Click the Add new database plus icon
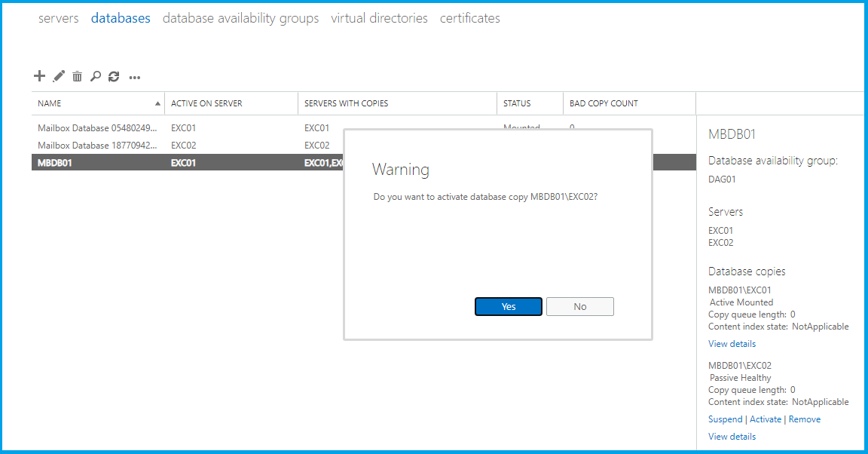The width and height of the screenshot is (868, 454). (x=40, y=76)
